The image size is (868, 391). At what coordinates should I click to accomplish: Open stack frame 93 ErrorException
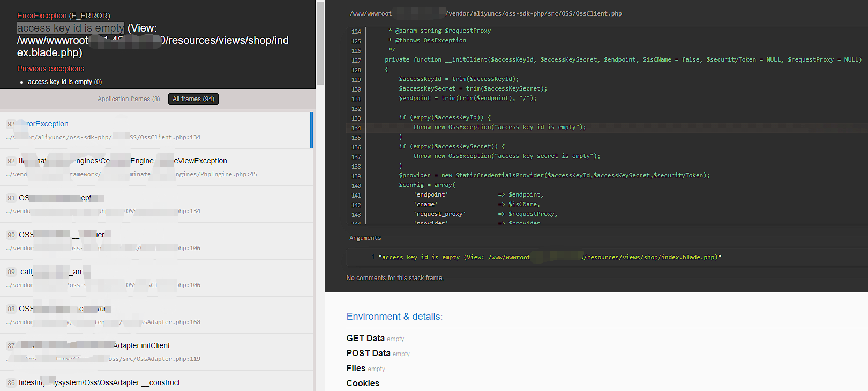156,130
